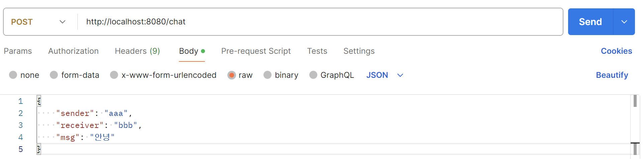644x159 pixels.
Task: Send the POST request
Action: tap(591, 22)
